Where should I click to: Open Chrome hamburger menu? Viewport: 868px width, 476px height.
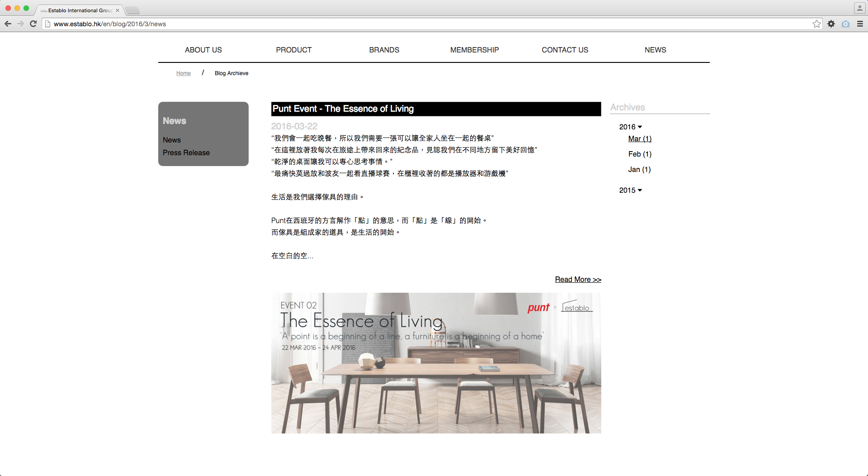[860, 24]
